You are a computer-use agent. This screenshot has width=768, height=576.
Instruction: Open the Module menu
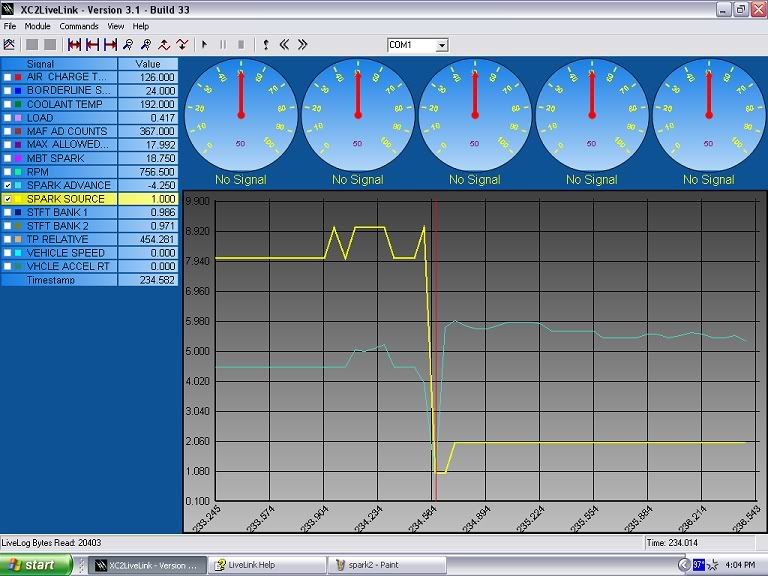pyautogui.click(x=38, y=26)
